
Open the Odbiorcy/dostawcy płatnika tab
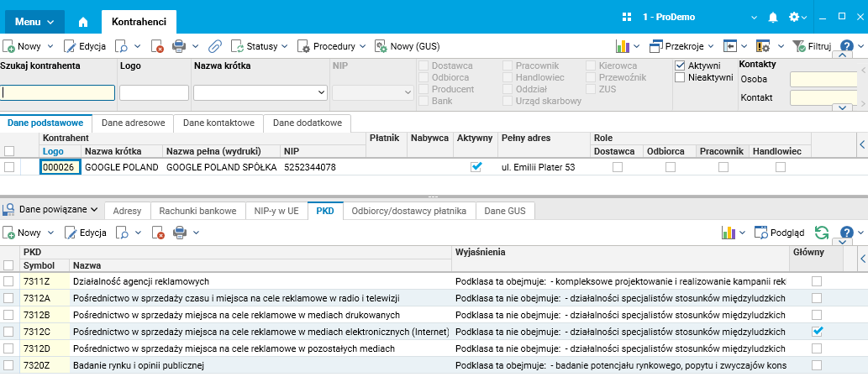[x=409, y=211]
